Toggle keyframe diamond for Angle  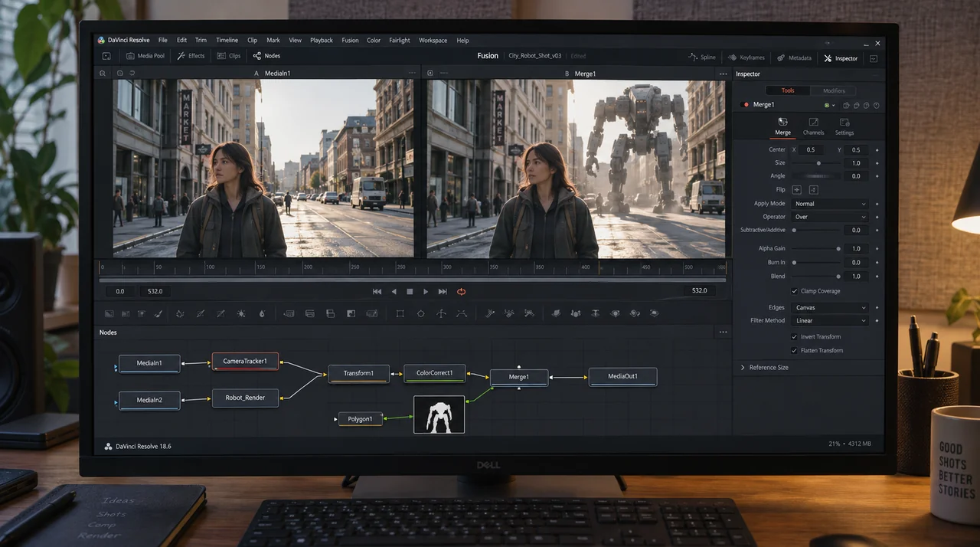click(x=877, y=176)
